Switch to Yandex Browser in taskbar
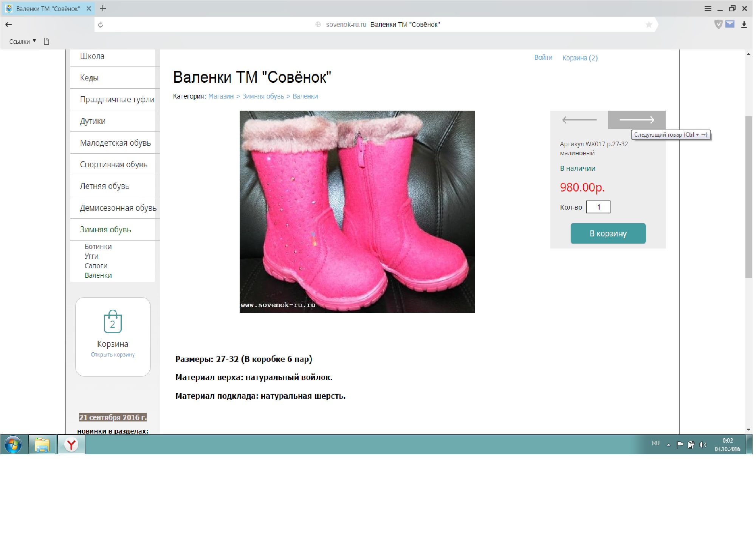This screenshot has width=756, height=534. click(x=71, y=444)
